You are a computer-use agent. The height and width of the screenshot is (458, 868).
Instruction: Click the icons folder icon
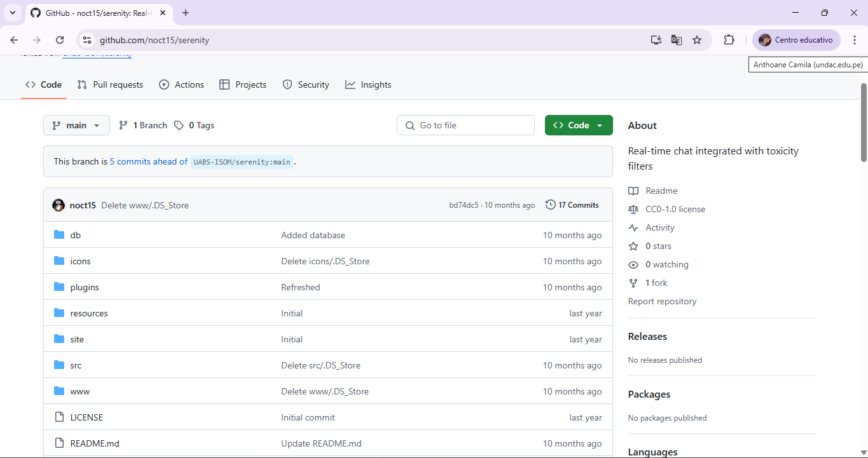(x=59, y=261)
